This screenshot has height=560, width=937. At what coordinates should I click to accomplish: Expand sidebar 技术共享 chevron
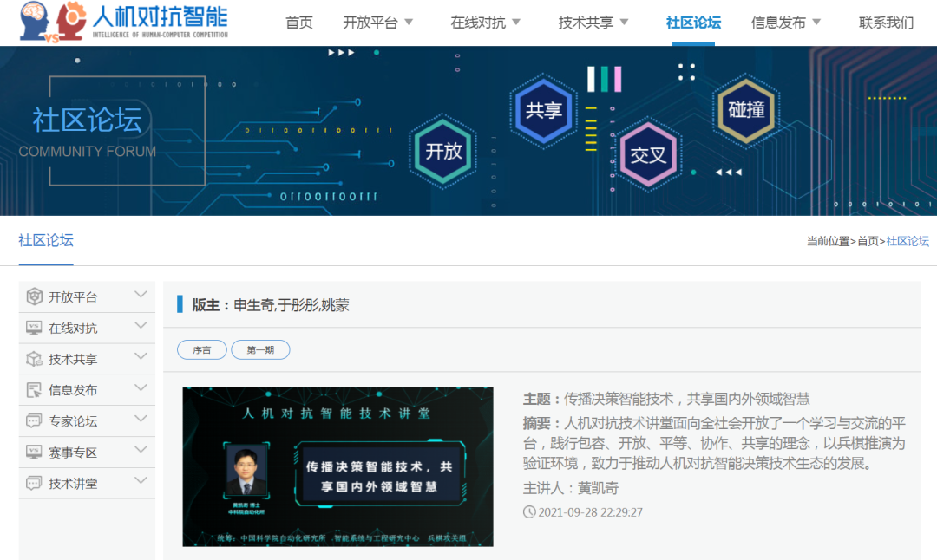[x=141, y=356]
